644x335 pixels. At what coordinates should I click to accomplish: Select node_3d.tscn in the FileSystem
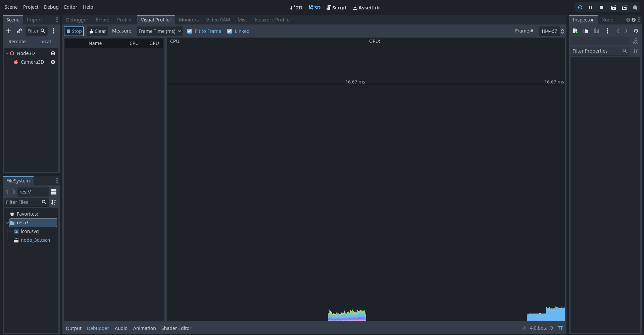tap(35, 240)
